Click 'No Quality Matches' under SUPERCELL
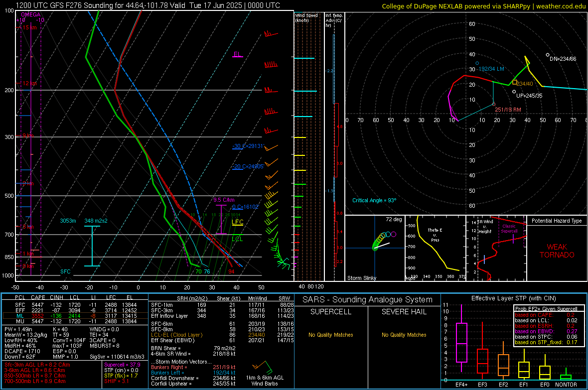Screen dimensions: 588x390 (331, 335)
